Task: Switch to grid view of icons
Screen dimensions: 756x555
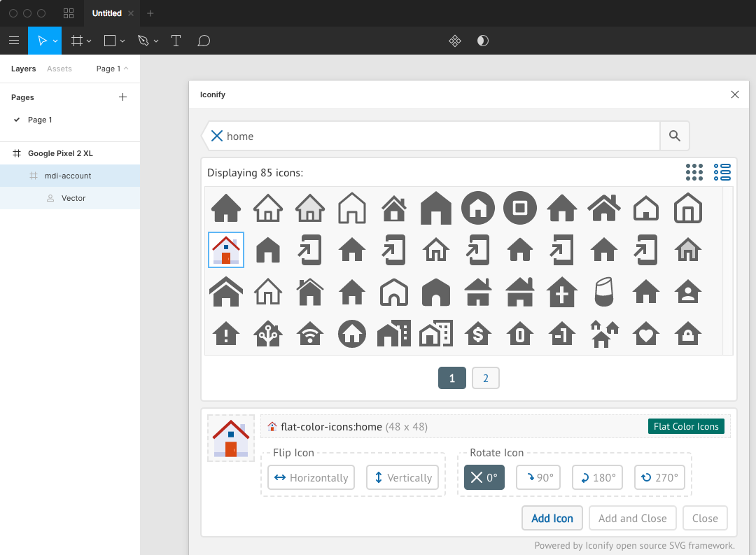Action: click(694, 172)
